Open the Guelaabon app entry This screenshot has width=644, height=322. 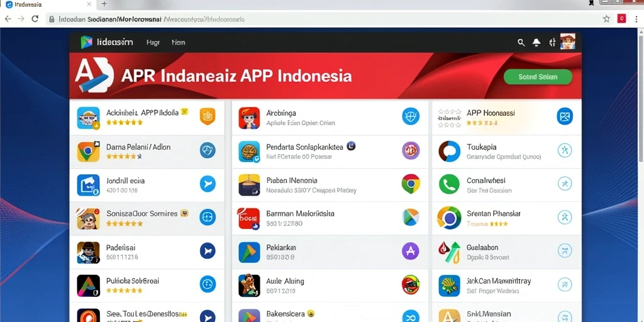pyautogui.click(x=506, y=252)
